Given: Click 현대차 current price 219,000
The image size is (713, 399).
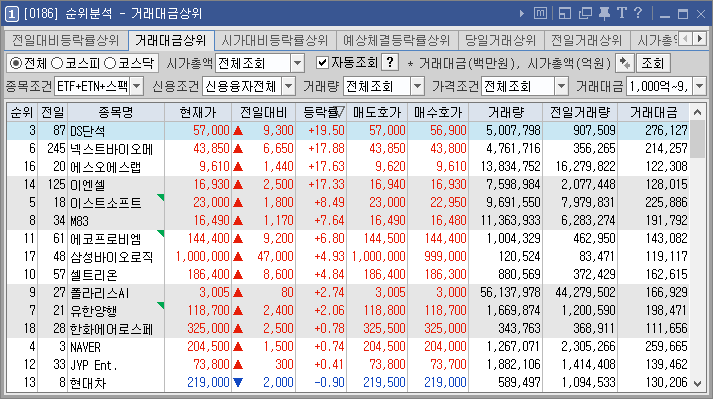Looking at the screenshot, I should pos(208,382).
